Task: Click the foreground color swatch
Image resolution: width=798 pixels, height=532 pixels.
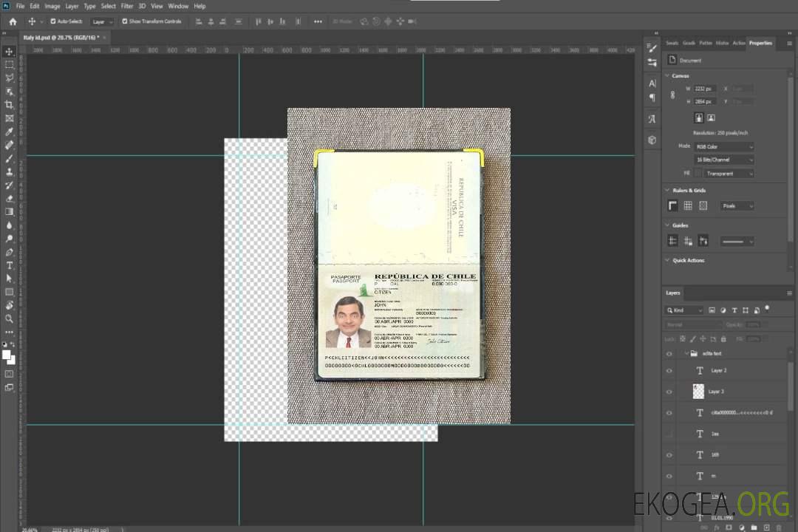Action: tap(6, 355)
